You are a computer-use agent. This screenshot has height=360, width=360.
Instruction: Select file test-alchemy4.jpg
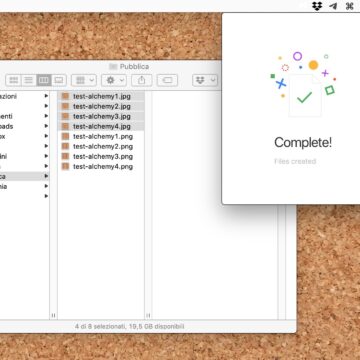[101, 126]
